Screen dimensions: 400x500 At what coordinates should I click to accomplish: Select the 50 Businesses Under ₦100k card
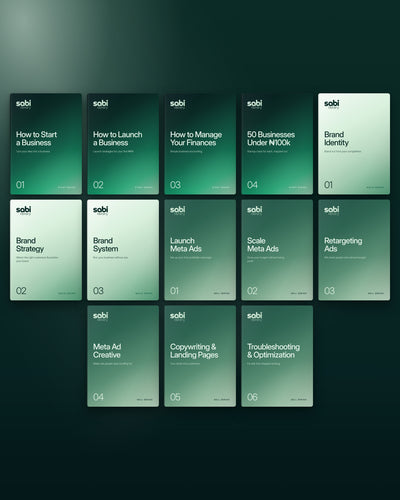click(277, 144)
